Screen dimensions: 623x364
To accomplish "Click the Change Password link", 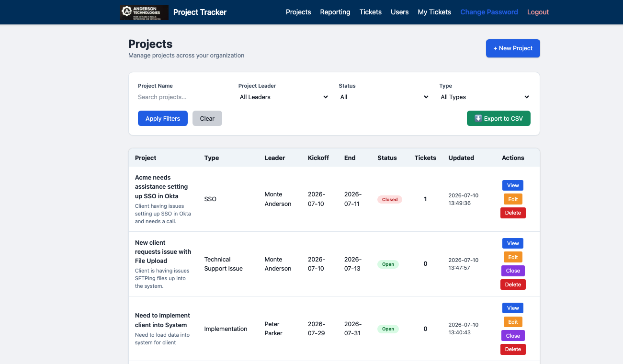I will coord(489,12).
